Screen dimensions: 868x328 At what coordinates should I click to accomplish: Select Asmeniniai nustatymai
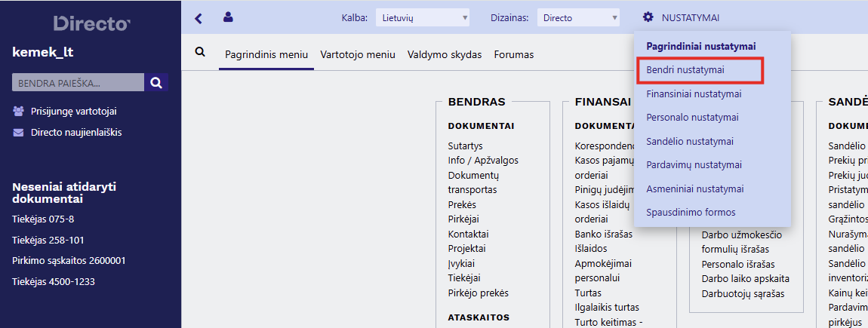point(694,189)
